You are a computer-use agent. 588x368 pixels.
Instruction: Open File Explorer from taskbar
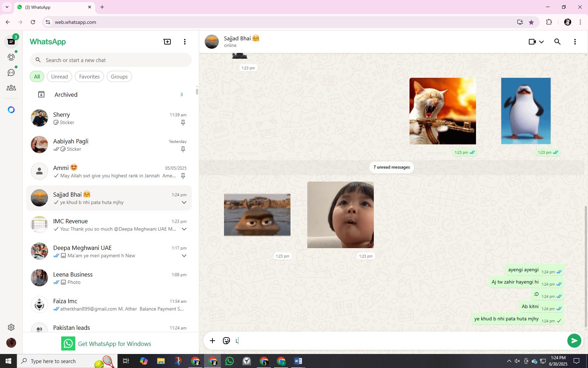point(161,361)
